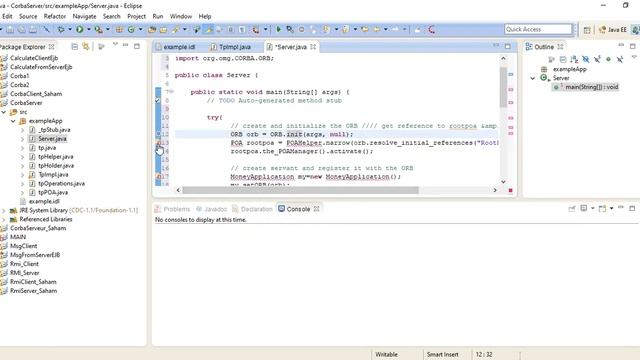
Task: Open the Navigate menu
Action: coord(84,16)
